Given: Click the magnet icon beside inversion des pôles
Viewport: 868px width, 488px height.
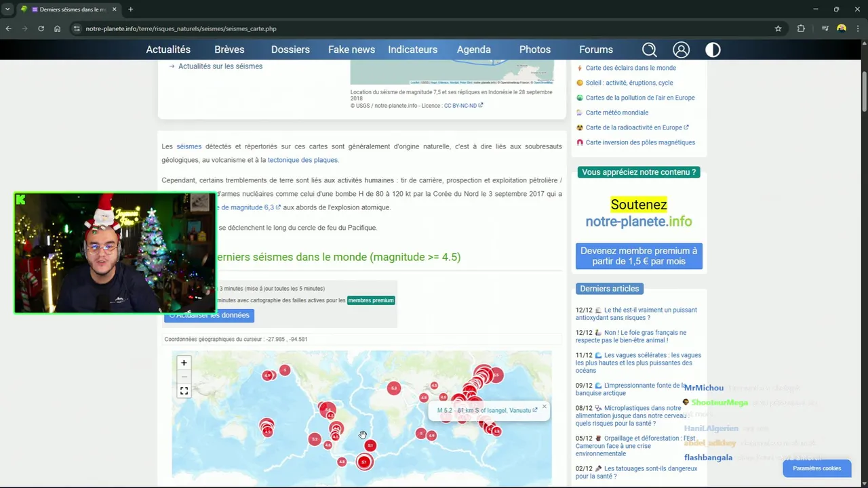Looking at the screenshot, I should point(580,142).
